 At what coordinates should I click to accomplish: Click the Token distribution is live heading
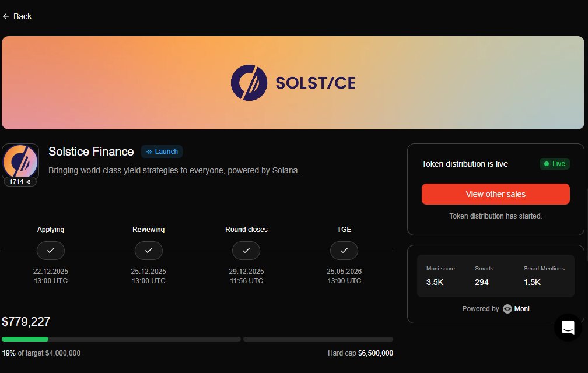coord(464,164)
